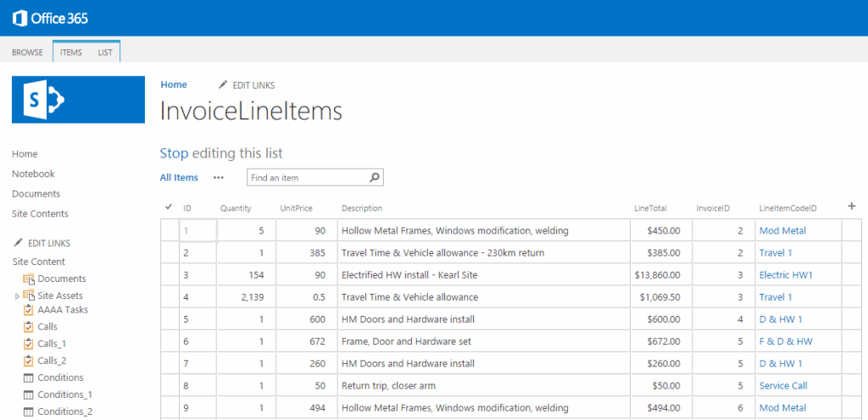Image resolution: width=868 pixels, height=420 pixels.
Task: Click the Calls_2 task list icon
Action: pyautogui.click(x=29, y=361)
